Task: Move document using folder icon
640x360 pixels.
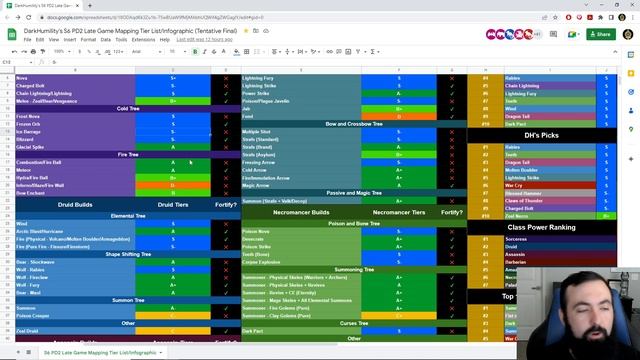Action: click(x=256, y=31)
